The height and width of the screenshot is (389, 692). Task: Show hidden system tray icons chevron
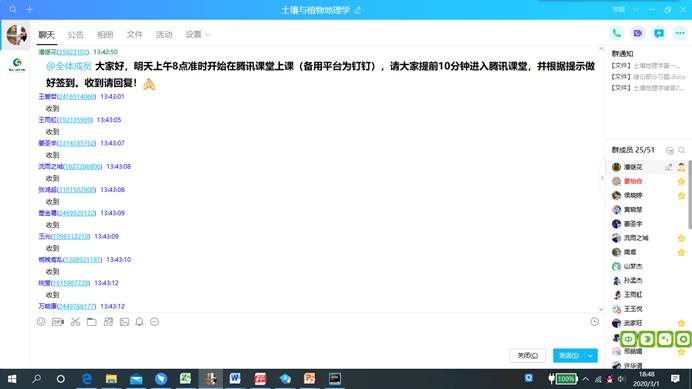coord(585,379)
